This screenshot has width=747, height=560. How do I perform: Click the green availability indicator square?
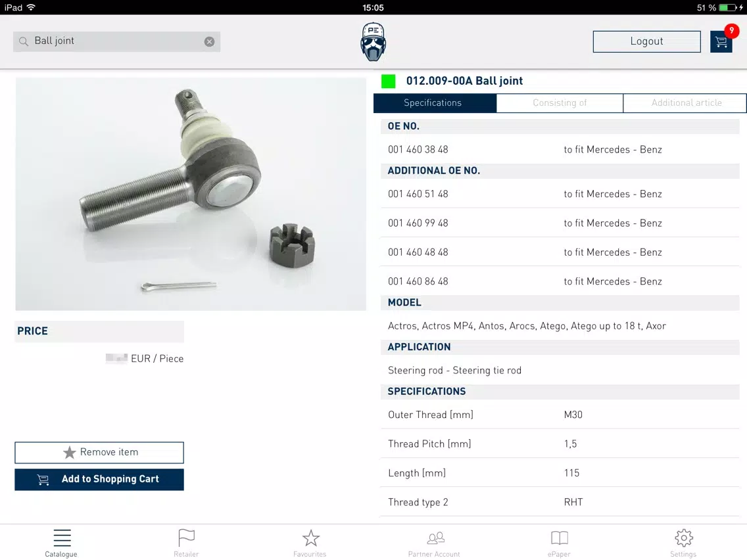point(388,81)
